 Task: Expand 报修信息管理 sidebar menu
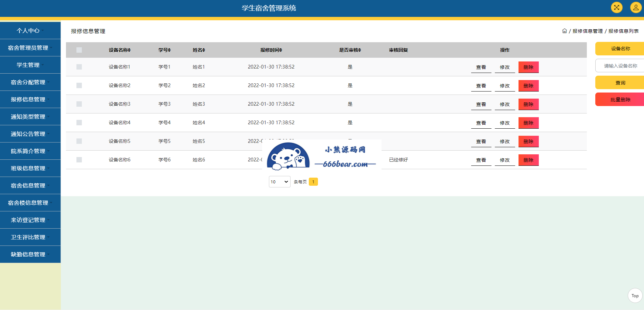coord(30,99)
